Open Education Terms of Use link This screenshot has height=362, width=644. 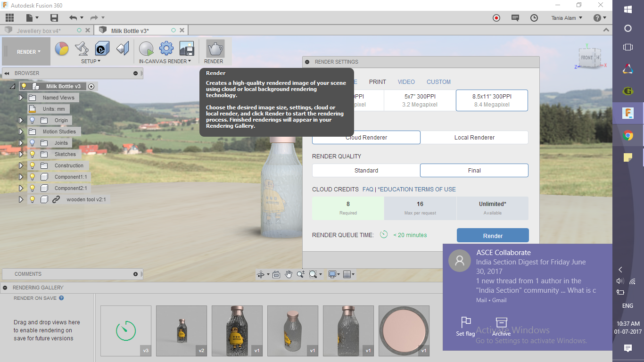[417, 189]
